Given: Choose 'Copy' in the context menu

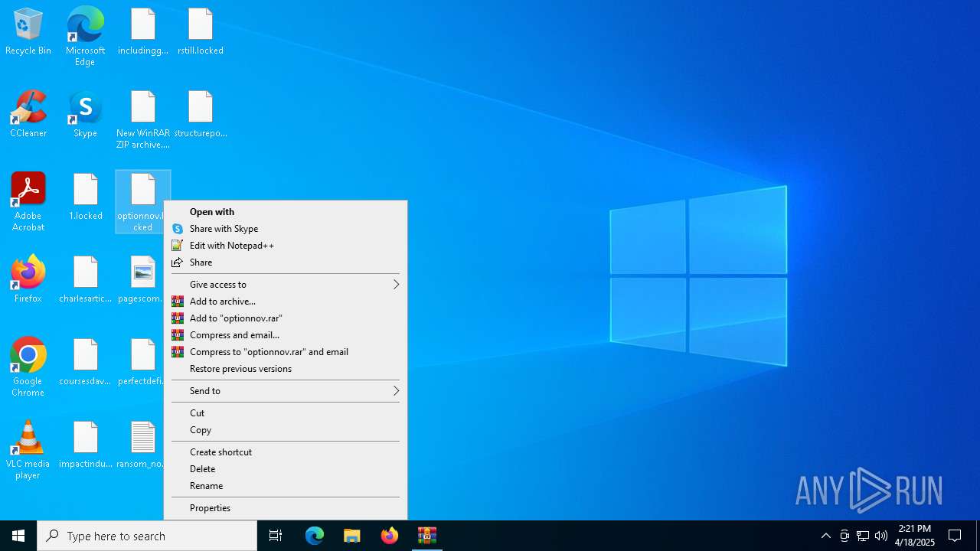Looking at the screenshot, I should pyautogui.click(x=286, y=430).
